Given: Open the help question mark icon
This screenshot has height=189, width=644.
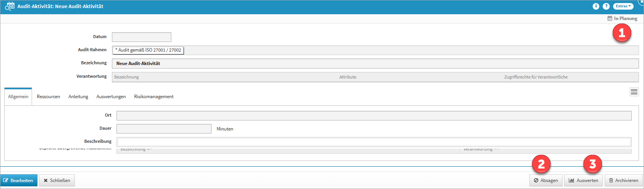Looking at the screenshot, I should [606, 6].
